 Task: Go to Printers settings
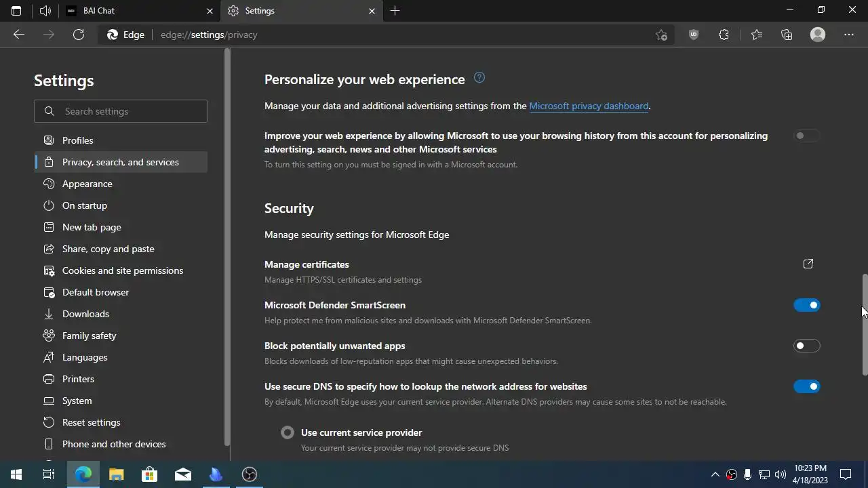coord(121,379)
